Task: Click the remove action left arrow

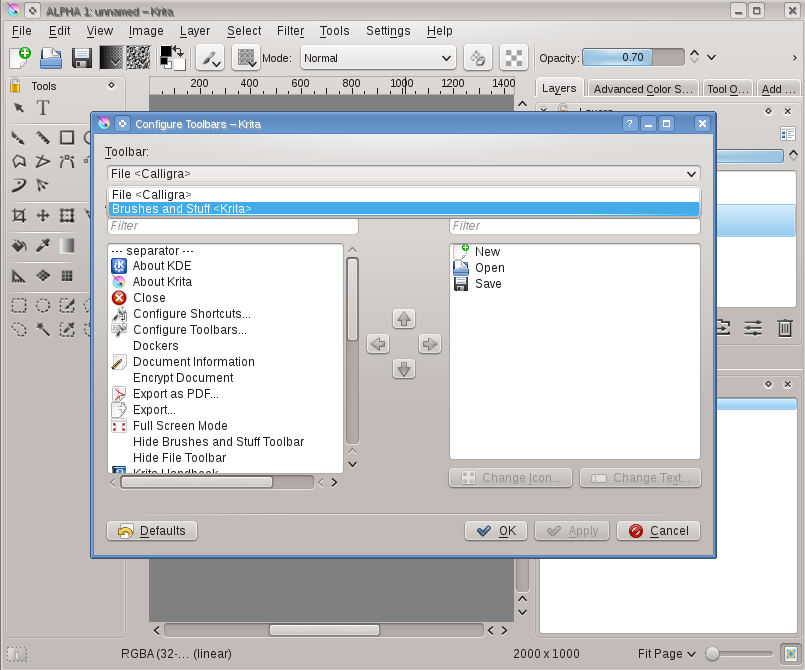Action: pos(378,343)
